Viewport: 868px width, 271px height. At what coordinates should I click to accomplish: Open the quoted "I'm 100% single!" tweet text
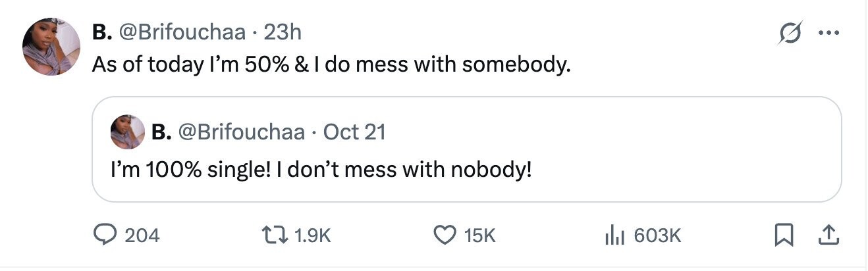click(x=320, y=170)
